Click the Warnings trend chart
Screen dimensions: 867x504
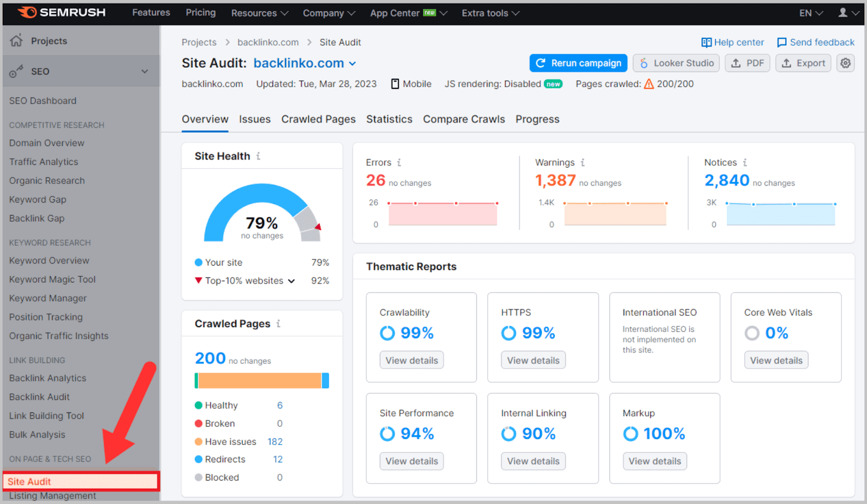(615, 214)
